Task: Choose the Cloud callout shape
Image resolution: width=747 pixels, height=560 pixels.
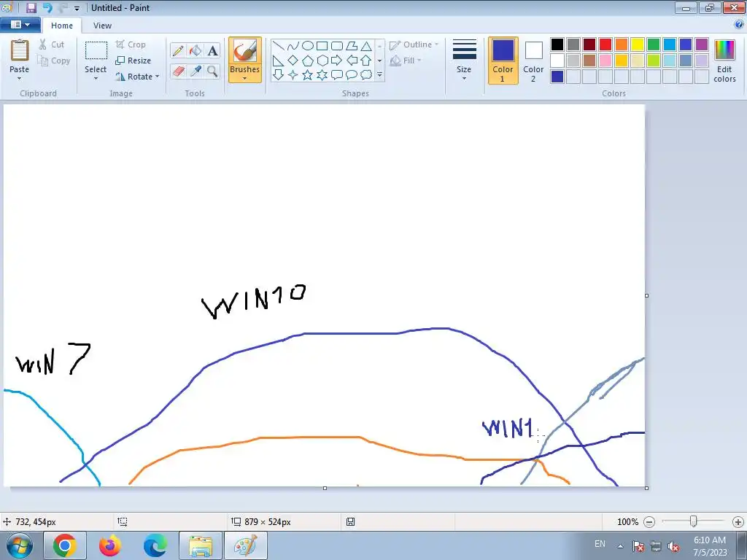Action: [366, 75]
